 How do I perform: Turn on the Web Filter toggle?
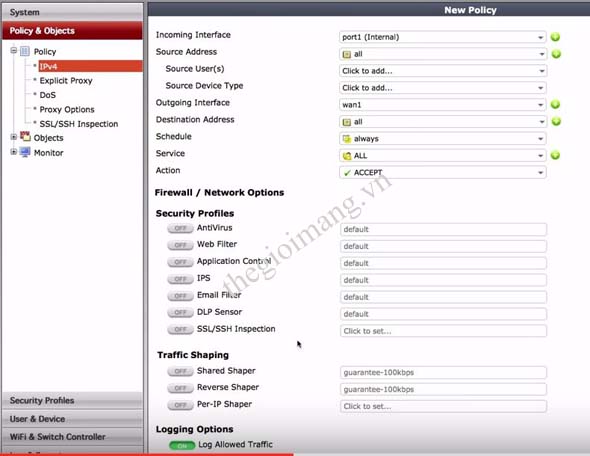point(180,245)
